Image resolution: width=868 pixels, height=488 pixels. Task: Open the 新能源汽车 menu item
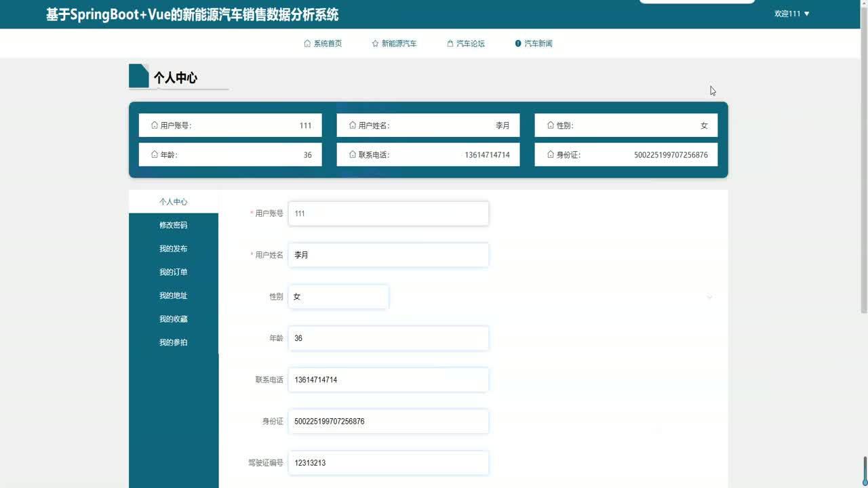tap(394, 43)
